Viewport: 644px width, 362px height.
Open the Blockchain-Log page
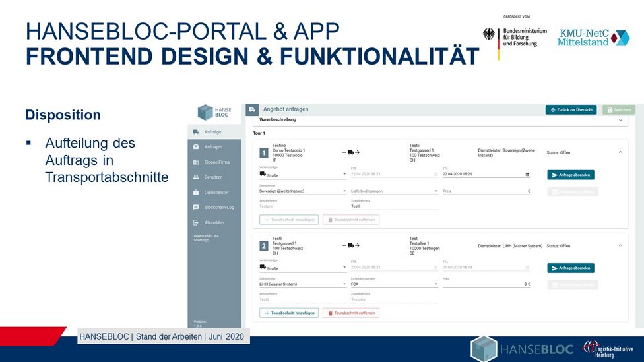coord(214,207)
